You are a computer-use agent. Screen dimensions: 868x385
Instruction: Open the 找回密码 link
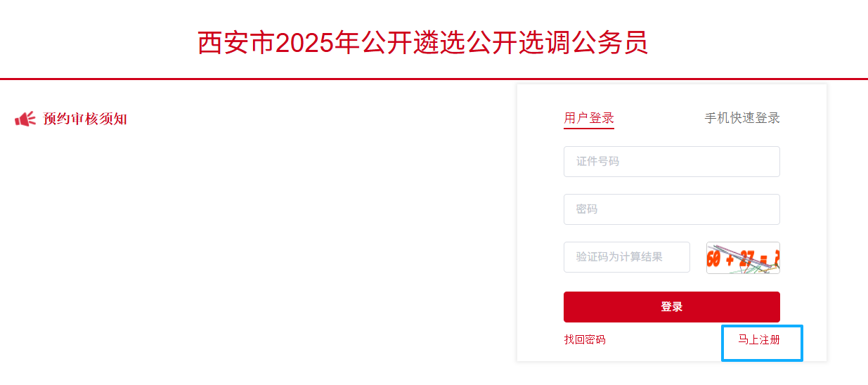click(584, 340)
